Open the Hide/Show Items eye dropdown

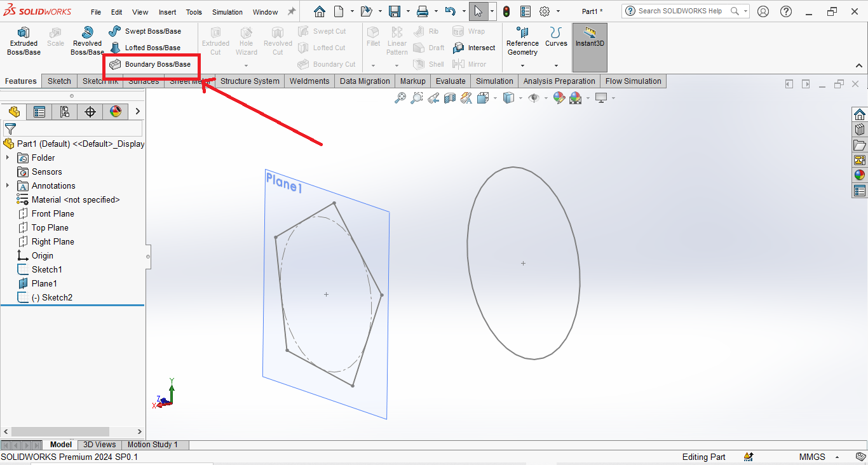pyautogui.click(x=534, y=98)
